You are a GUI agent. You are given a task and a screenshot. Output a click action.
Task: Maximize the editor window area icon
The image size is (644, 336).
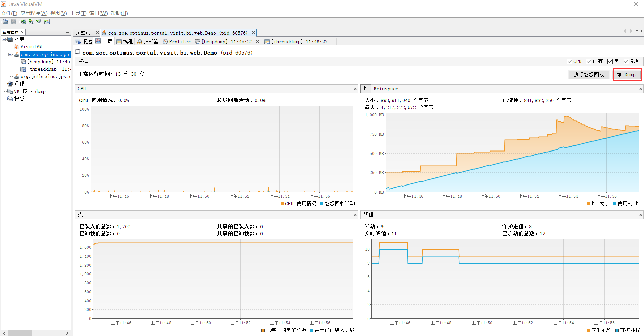tap(642, 31)
